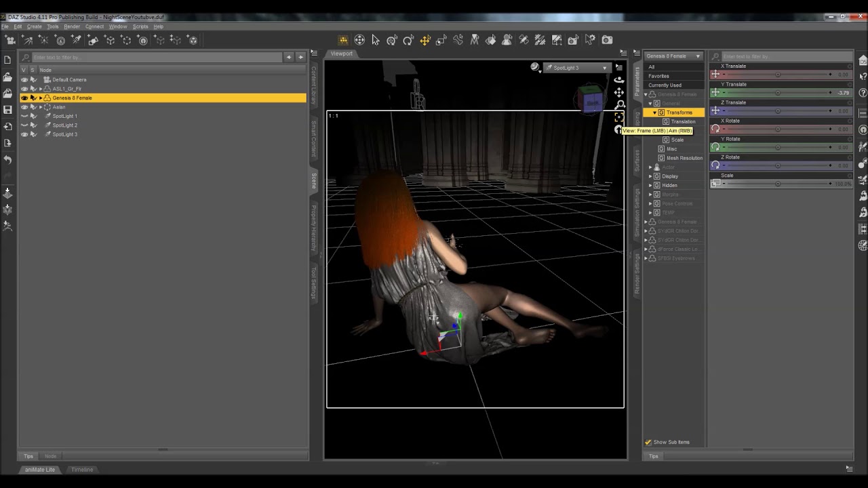Open the SpotLight 3 camera dropdown
Image resolution: width=868 pixels, height=488 pixels.
(x=577, y=68)
